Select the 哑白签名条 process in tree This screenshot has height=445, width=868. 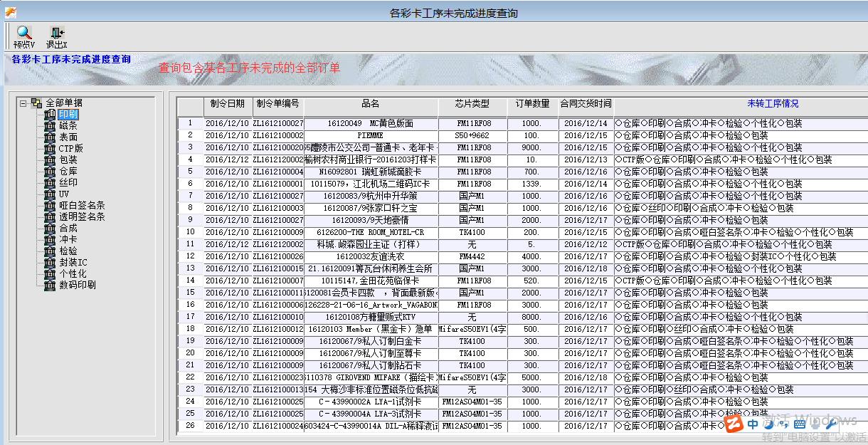(82, 206)
